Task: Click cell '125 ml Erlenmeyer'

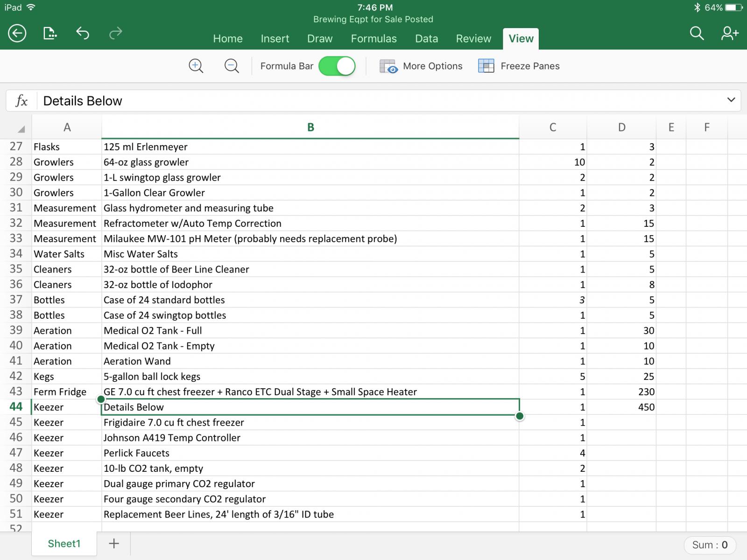Action: point(310,147)
